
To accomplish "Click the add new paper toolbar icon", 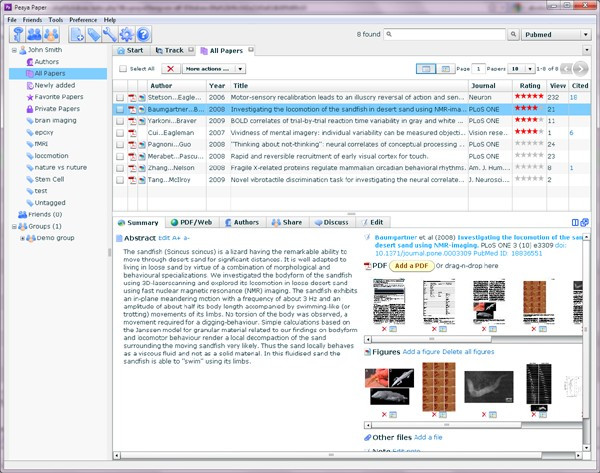I will tap(77, 34).
